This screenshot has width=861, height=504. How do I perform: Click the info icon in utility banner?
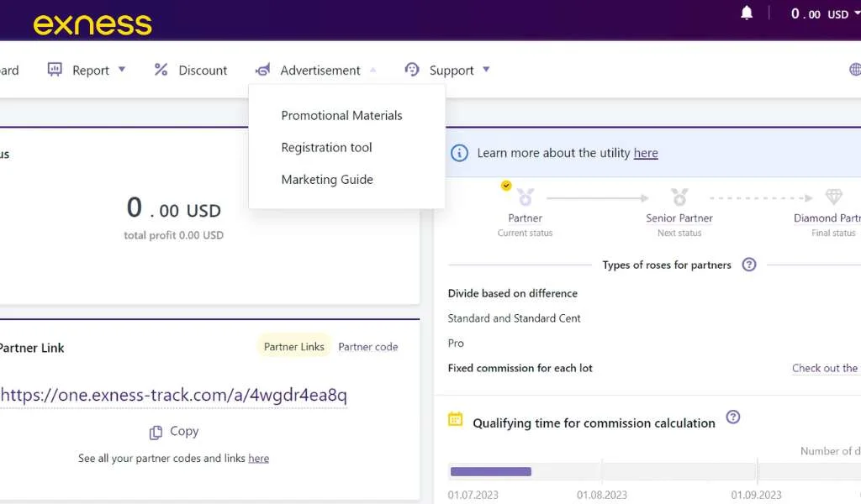coord(459,153)
